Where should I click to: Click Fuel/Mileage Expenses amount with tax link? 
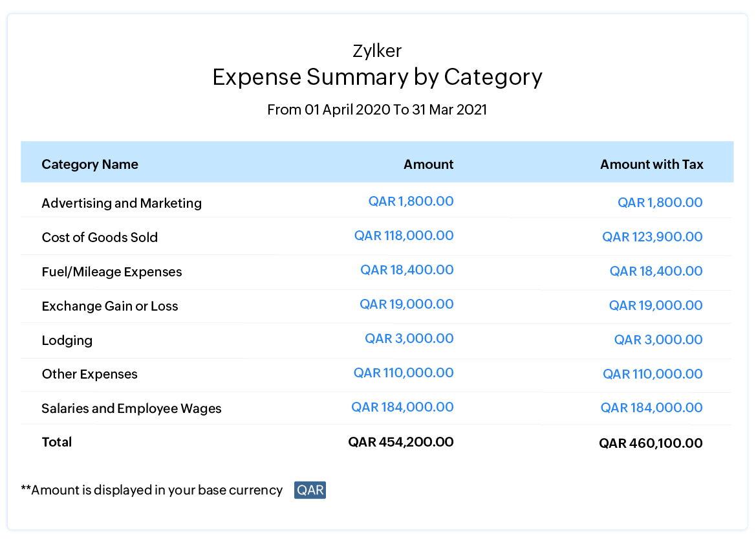pos(656,271)
